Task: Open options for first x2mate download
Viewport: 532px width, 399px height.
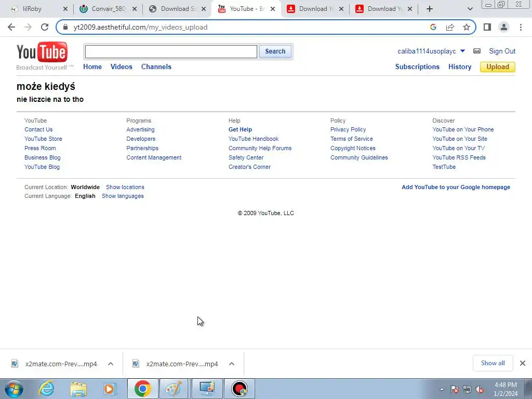Action: [x=111, y=364]
